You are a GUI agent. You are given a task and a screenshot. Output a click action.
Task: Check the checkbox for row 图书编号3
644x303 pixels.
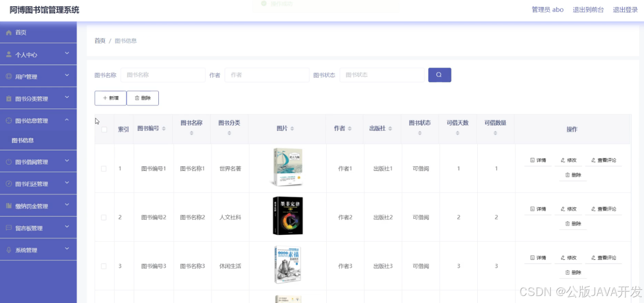[x=104, y=266]
